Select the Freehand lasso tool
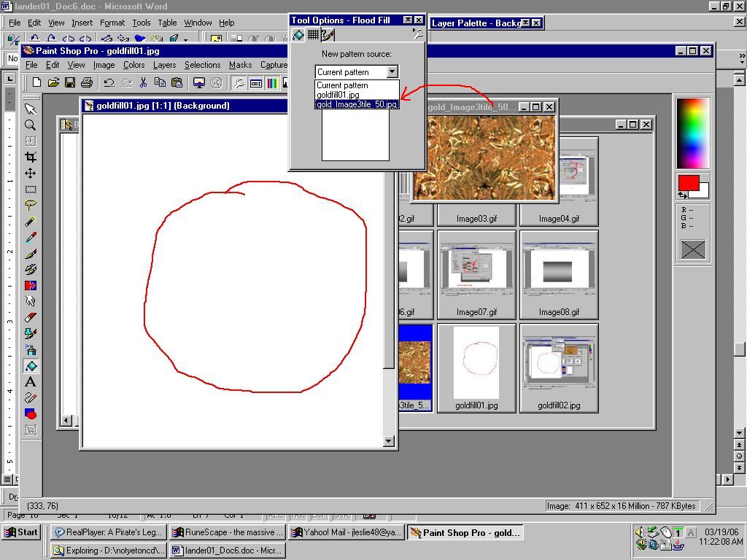 pos(31,205)
